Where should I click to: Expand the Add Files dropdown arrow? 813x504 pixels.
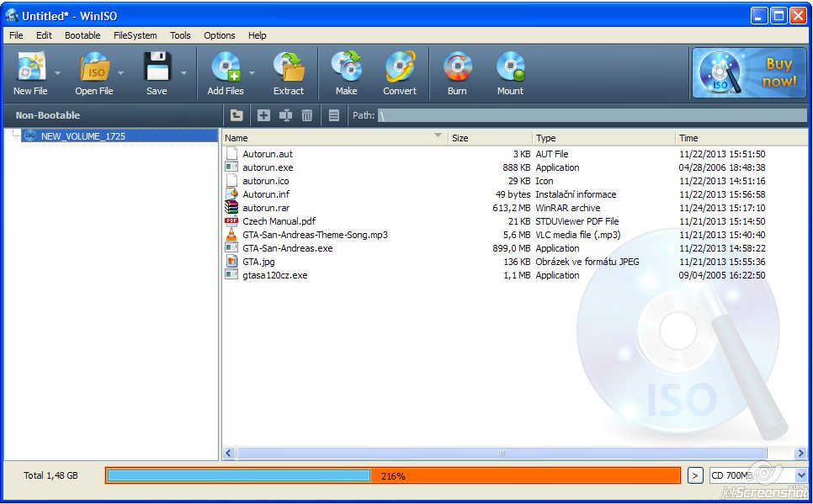pyautogui.click(x=252, y=73)
